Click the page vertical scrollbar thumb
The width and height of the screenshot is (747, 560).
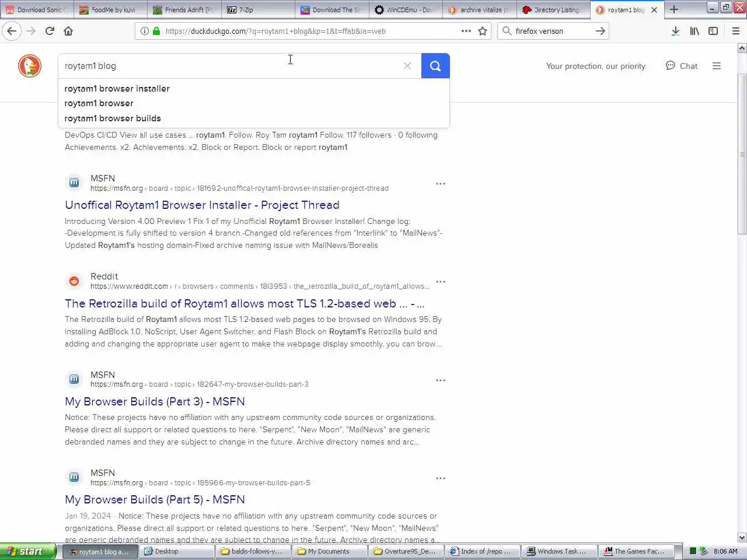click(742, 155)
